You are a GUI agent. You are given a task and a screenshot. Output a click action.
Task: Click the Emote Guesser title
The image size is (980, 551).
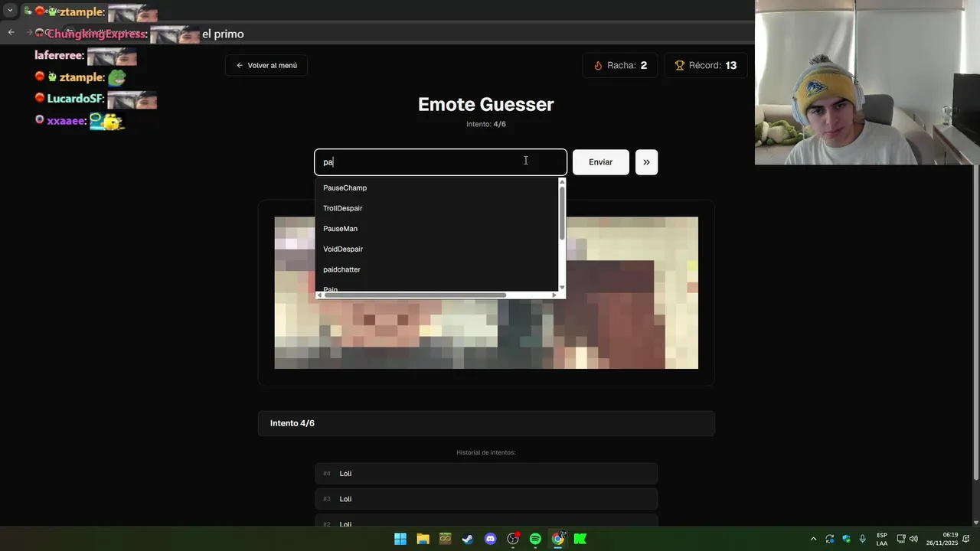(486, 105)
